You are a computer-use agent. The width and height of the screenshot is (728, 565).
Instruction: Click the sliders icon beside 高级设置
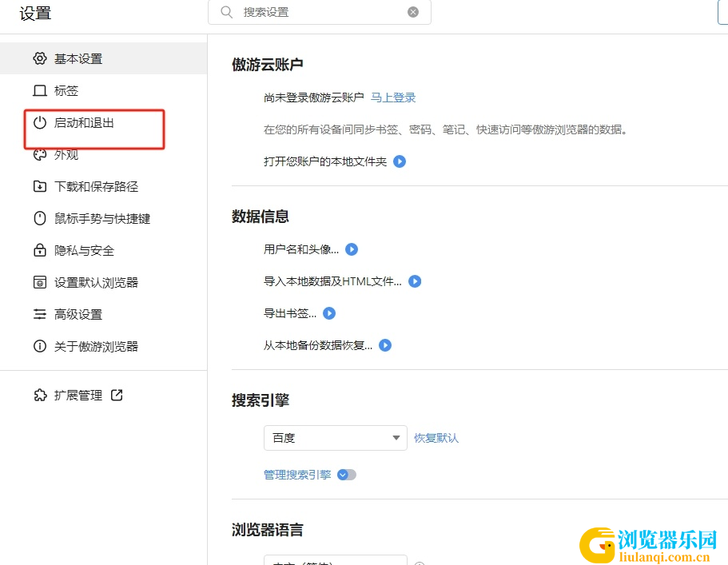click(40, 314)
